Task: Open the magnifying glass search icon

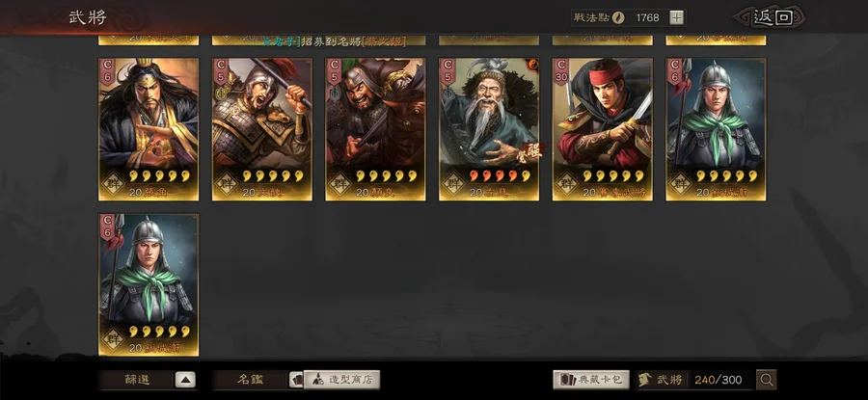Action: point(767,380)
